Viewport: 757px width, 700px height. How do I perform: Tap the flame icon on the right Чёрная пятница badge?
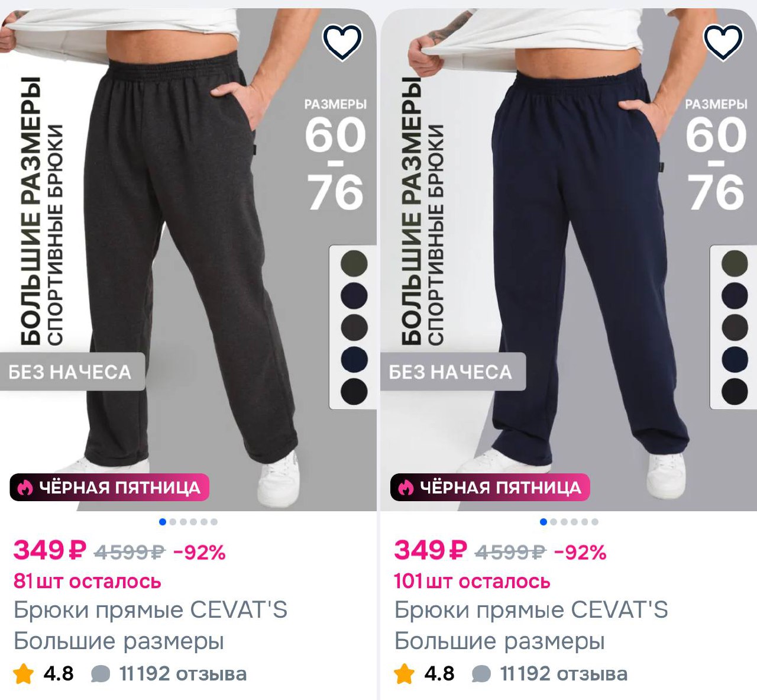pos(406,488)
